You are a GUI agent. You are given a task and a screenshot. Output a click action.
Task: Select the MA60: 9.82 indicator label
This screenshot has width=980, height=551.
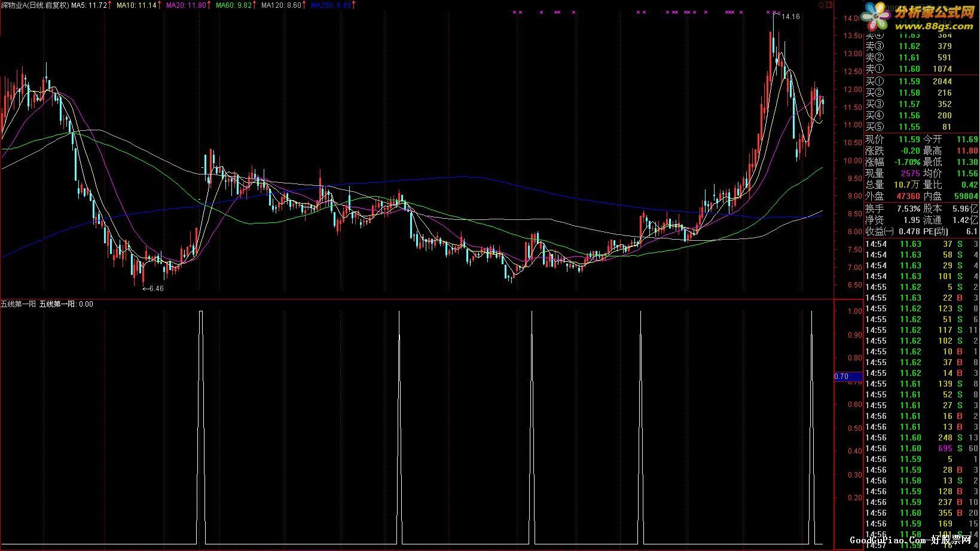pyautogui.click(x=234, y=5)
